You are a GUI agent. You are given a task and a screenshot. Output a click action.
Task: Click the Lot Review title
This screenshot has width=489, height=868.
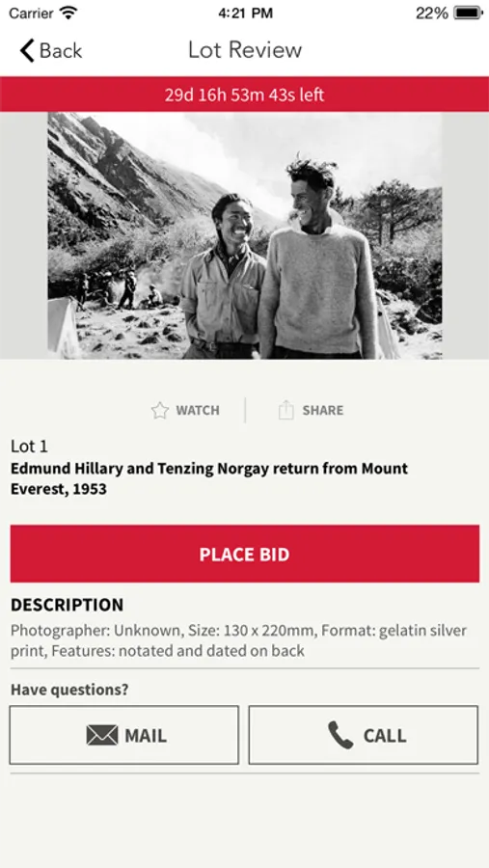pyautogui.click(x=245, y=50)
